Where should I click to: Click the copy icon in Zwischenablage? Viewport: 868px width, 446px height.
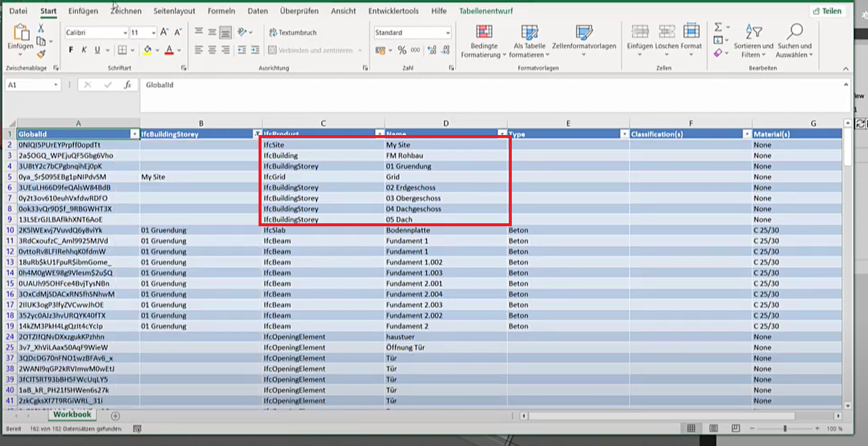40,41
